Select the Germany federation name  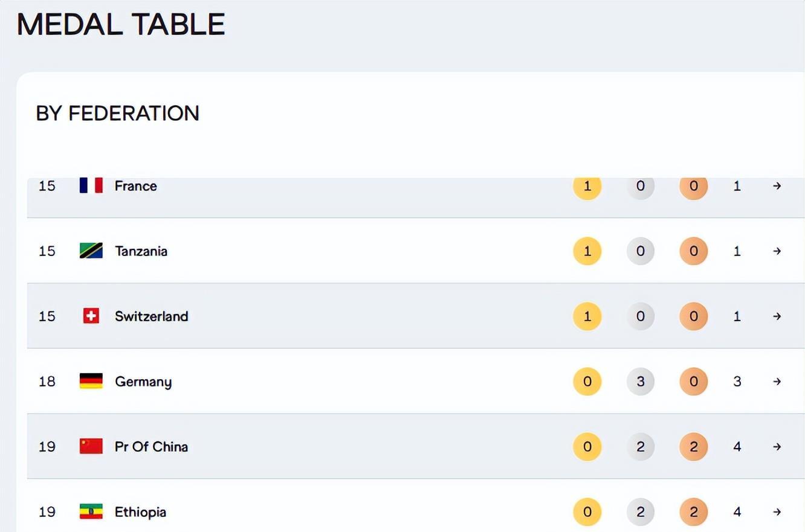(x=143, y=381)
